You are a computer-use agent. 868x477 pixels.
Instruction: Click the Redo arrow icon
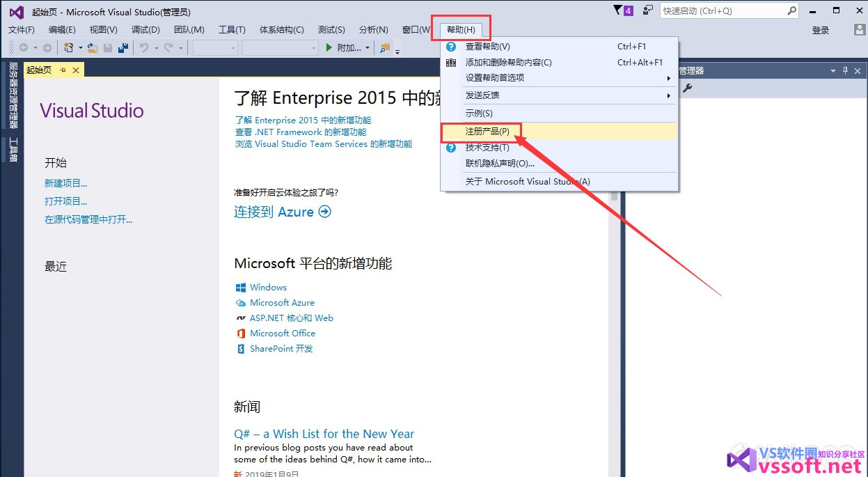coord(168,48)
